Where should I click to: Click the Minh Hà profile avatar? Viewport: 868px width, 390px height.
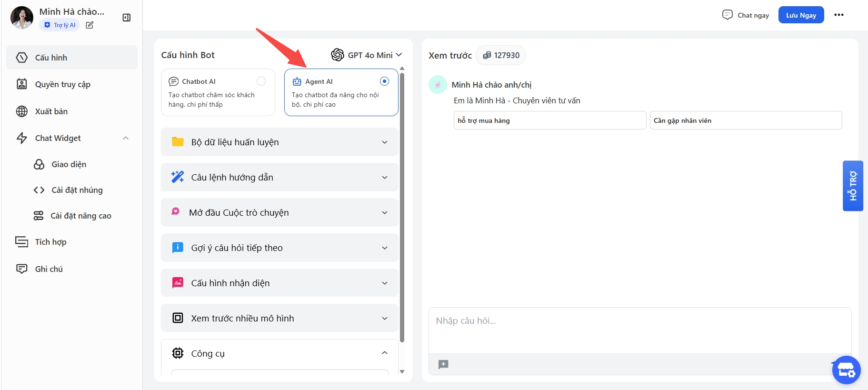pyautogui.click(x=22, y=18)
